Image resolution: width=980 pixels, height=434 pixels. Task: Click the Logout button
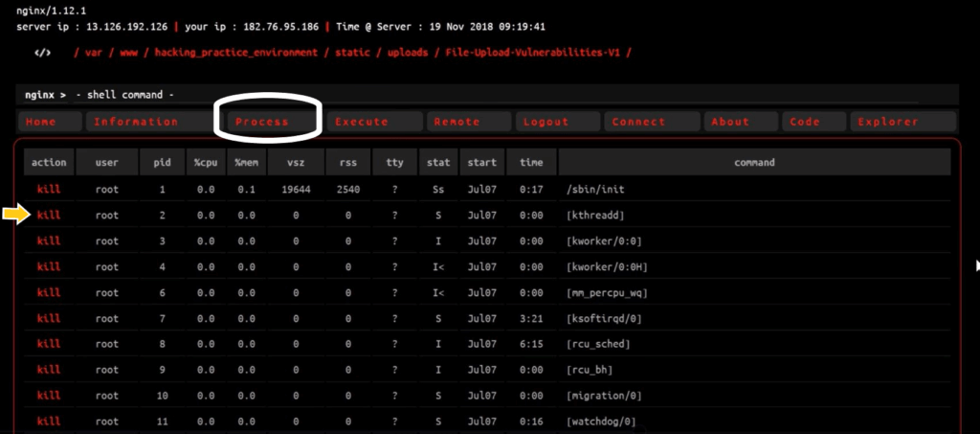[546, 122]
